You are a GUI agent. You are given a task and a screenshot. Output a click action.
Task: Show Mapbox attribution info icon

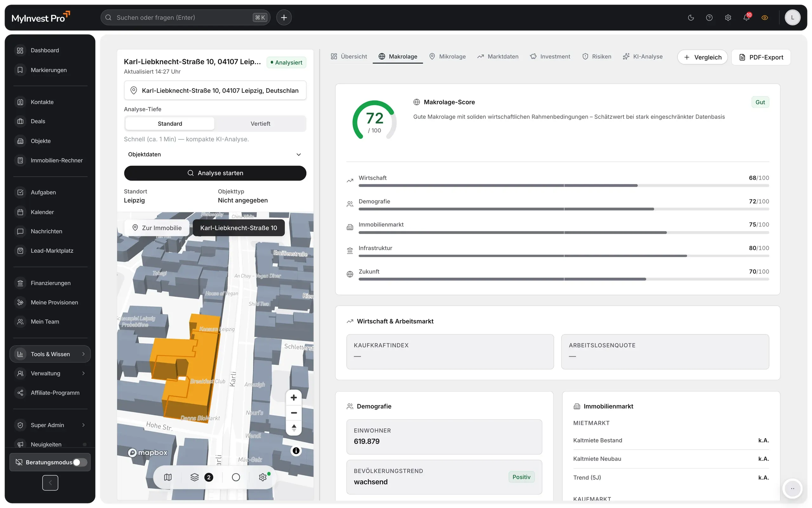point(296,451)
